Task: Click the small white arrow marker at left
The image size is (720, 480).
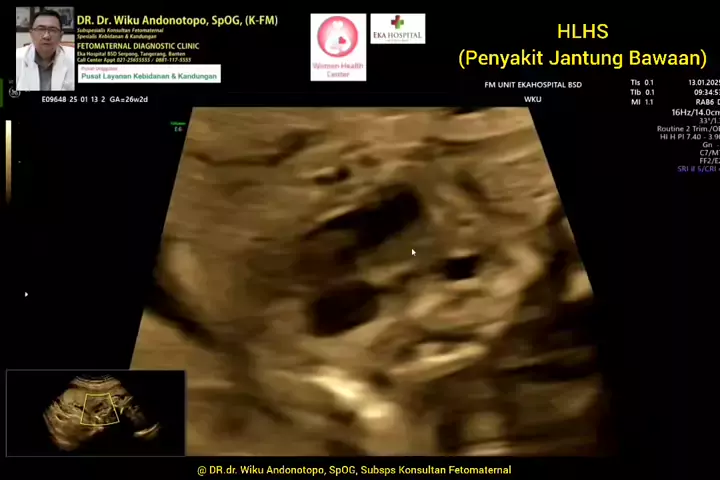Action: pyautogui.click(x=26, y=294)
